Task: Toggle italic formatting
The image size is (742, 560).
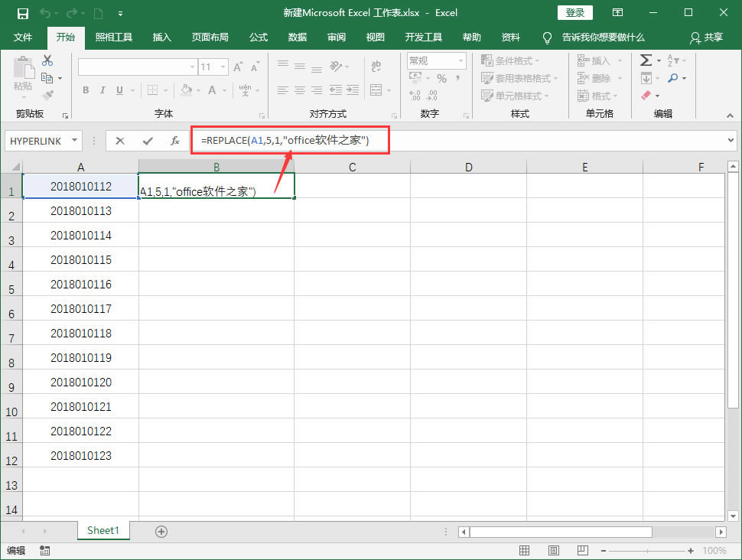Action: click(x=103, y=90)
